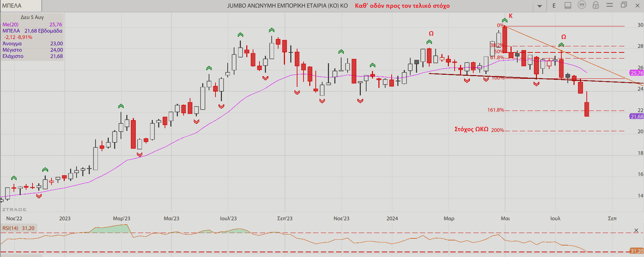
Task: Click the -2,12 -8,91% change value
Action: coord(18,37)
